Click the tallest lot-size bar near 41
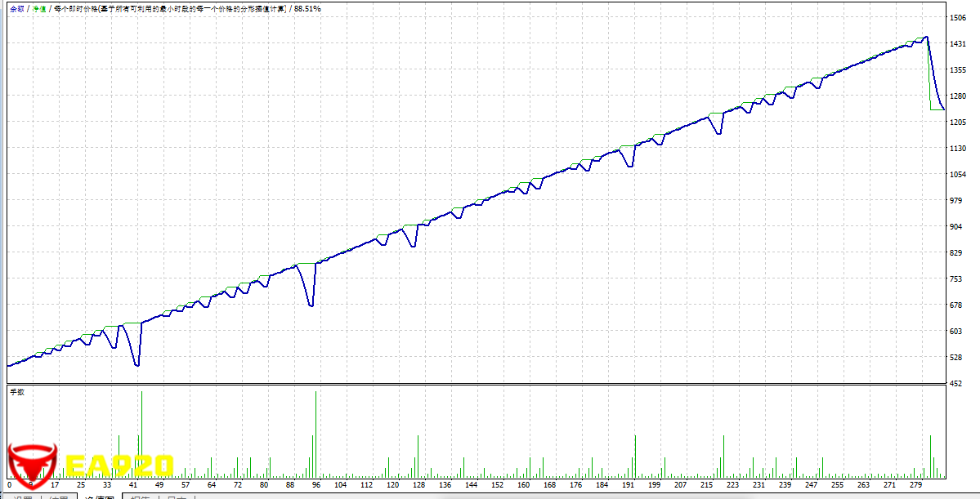This screenshot has width=980, height=499. pos(141,433)
